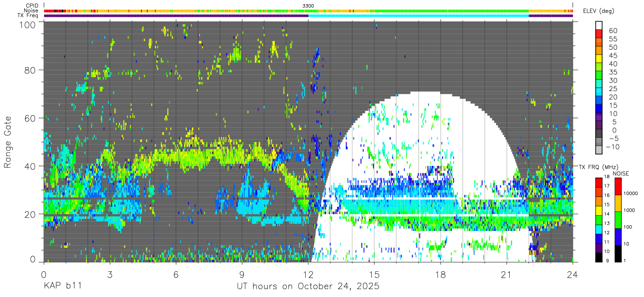Click the 40 tick label on Range Gate axis
The width and height of the screenshot is (644, 297).
30,166
